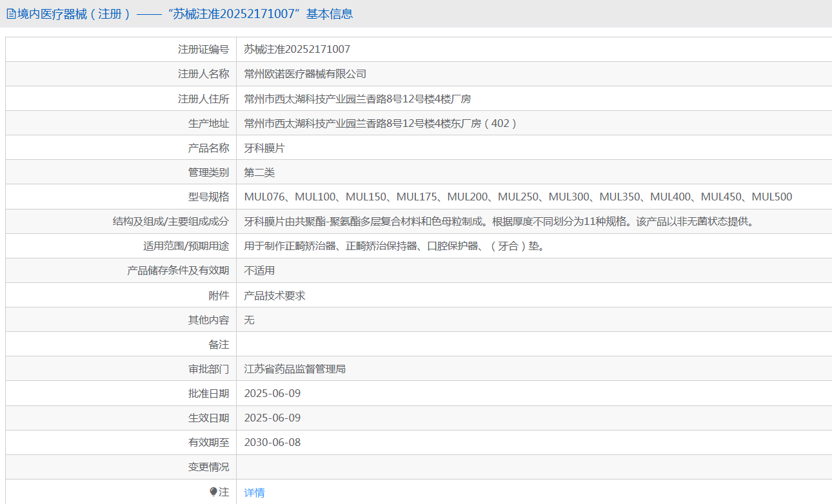Click the 备注 label
Screen dimensions: 832x504
pos(219,344)
